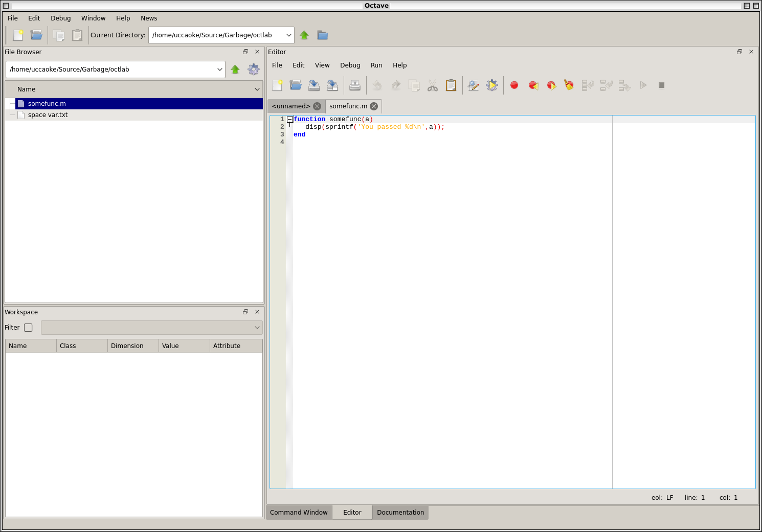Switch to the <unnamed> editor tab

click(x=291, y=106)
